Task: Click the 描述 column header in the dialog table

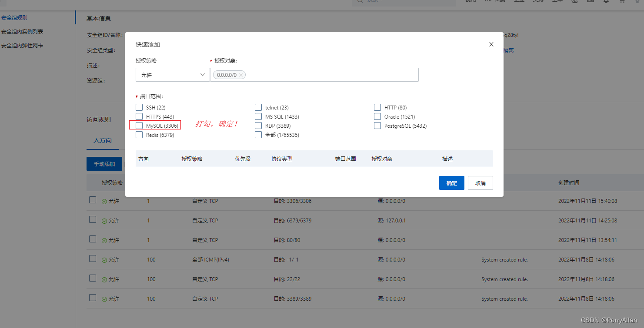Action: [x=447, y=159]
